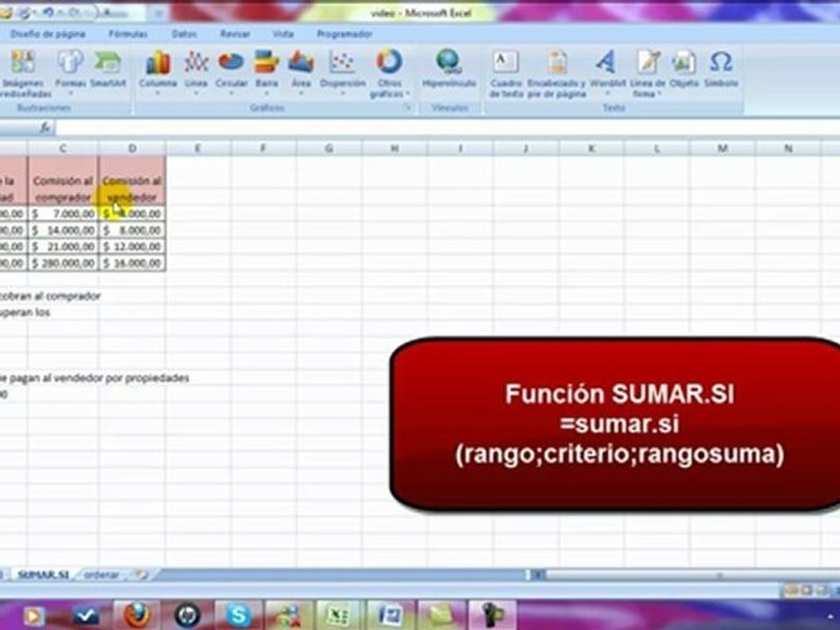The width and height of the screenshot is (840, 630).
Task: Select cell with $ 14.000,00
Action: pos(63,230)
